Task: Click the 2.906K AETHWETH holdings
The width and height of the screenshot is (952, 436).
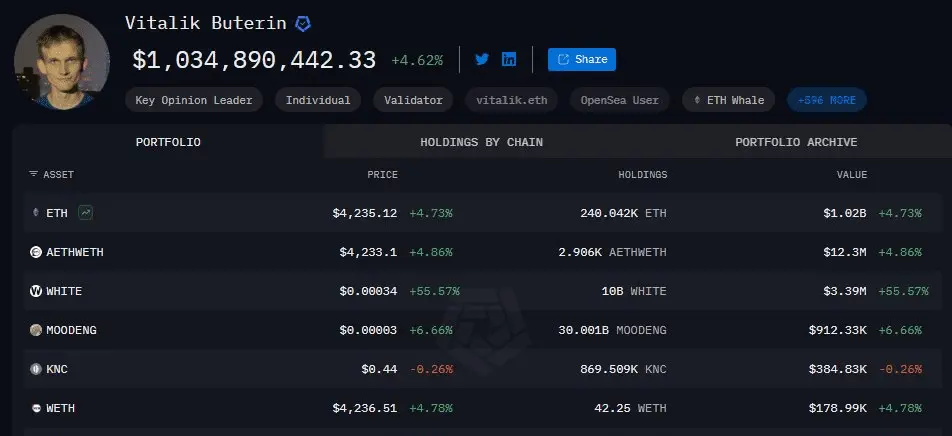Action: tap(613, 252)
